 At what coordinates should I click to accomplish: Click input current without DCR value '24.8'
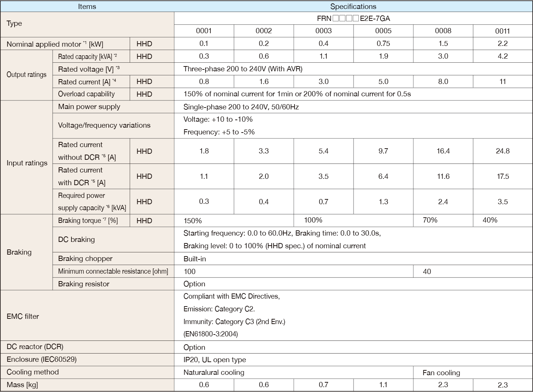pyautogui.click(x=503, y=151)
